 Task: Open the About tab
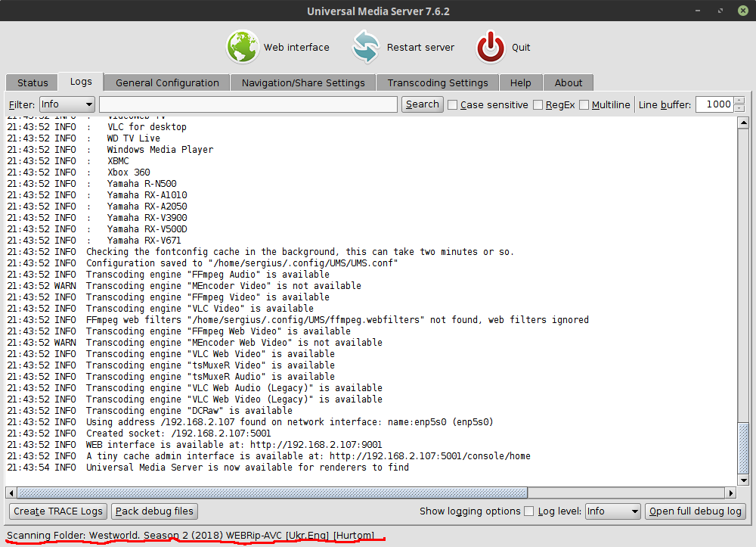568,82
